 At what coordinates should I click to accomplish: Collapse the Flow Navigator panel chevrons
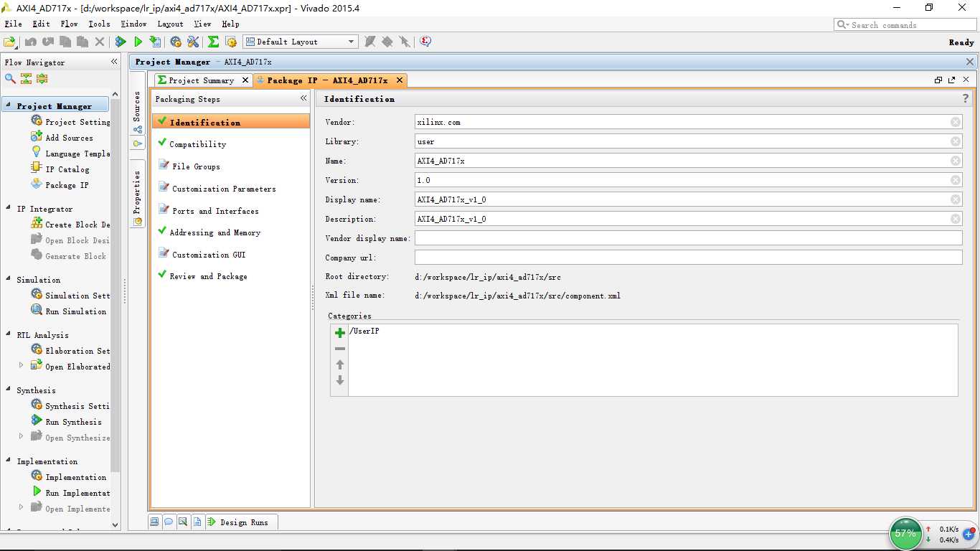[x=114, y=62]
